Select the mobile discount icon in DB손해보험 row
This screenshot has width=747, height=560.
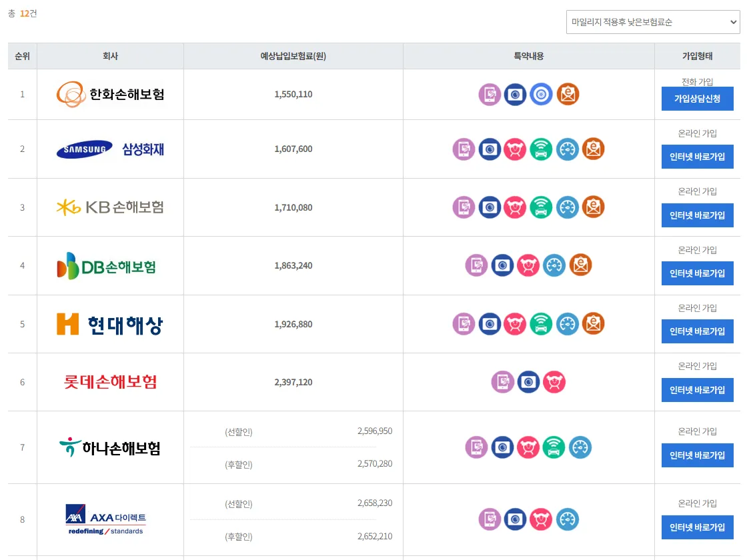coord(477,265)
